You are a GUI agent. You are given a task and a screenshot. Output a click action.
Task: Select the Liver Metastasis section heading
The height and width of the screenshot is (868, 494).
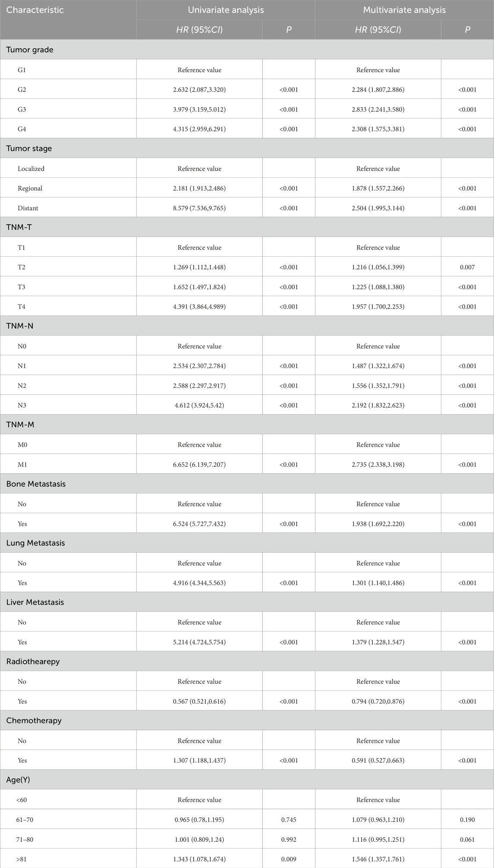tap(35, 602)
